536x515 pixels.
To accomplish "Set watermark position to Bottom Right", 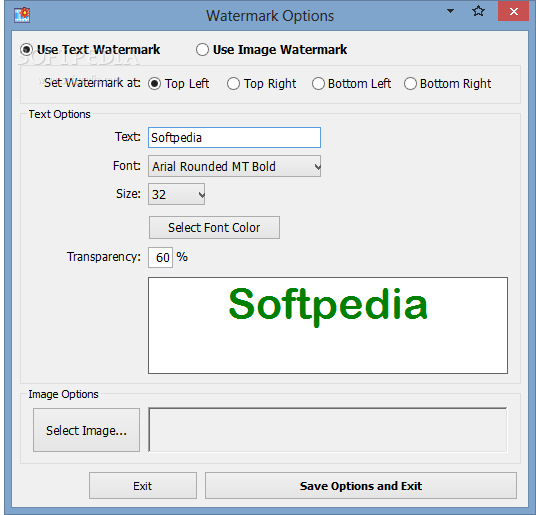I will click(447, 84).
